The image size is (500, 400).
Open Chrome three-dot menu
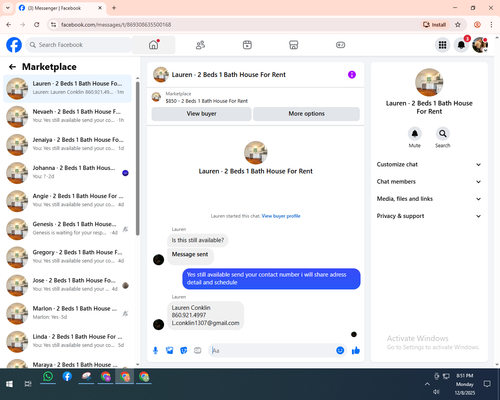coord(491,25)
